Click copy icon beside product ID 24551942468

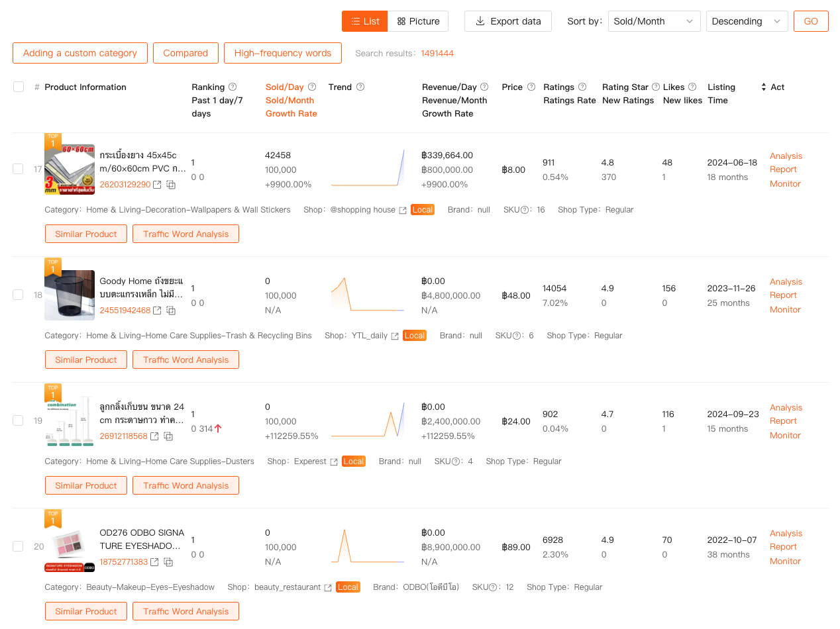[171, 311]
